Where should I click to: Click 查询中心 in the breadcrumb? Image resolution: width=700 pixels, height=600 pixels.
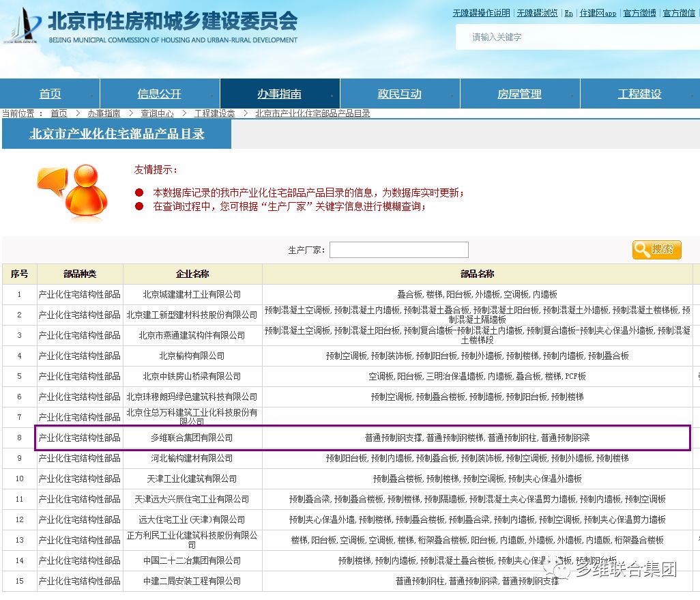point(157,113)
